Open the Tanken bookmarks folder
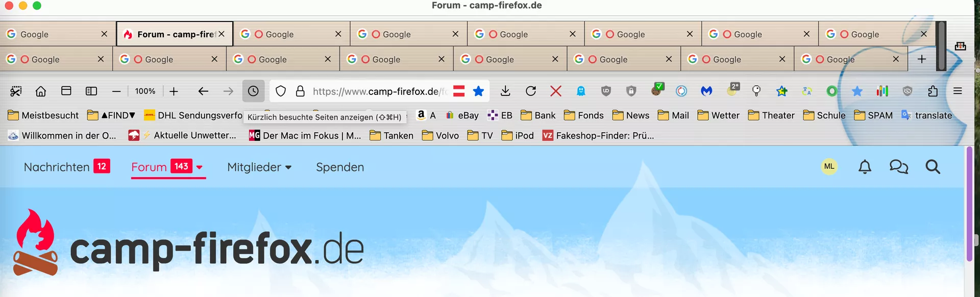The height and width of the screenshot is (297, 980). (391, 135)
